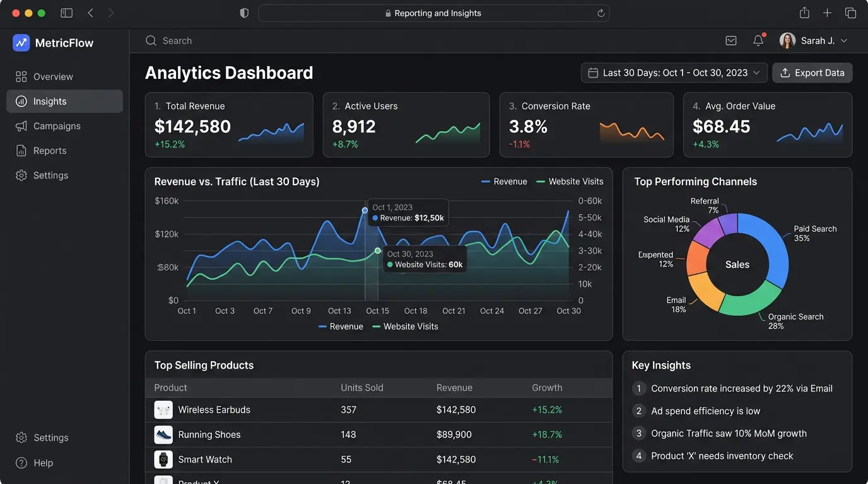Viewport: 868px width, 484px height.
Task: Click the red -1.1% change indicator
Action: (x=519, y=144)
